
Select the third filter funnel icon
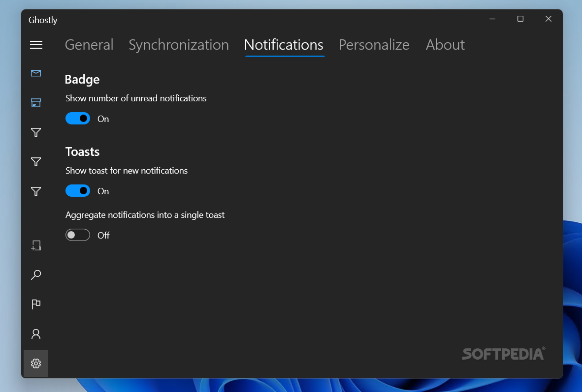[36, 191]
